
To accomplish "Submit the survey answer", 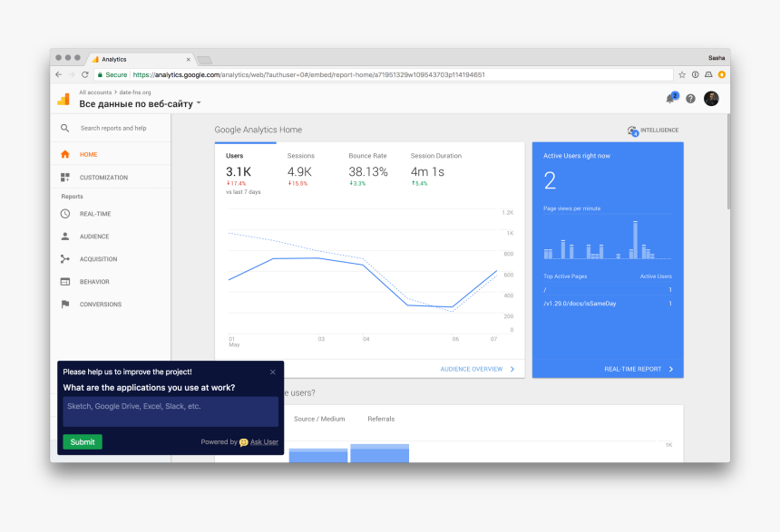I will click(x=83, y=441).
